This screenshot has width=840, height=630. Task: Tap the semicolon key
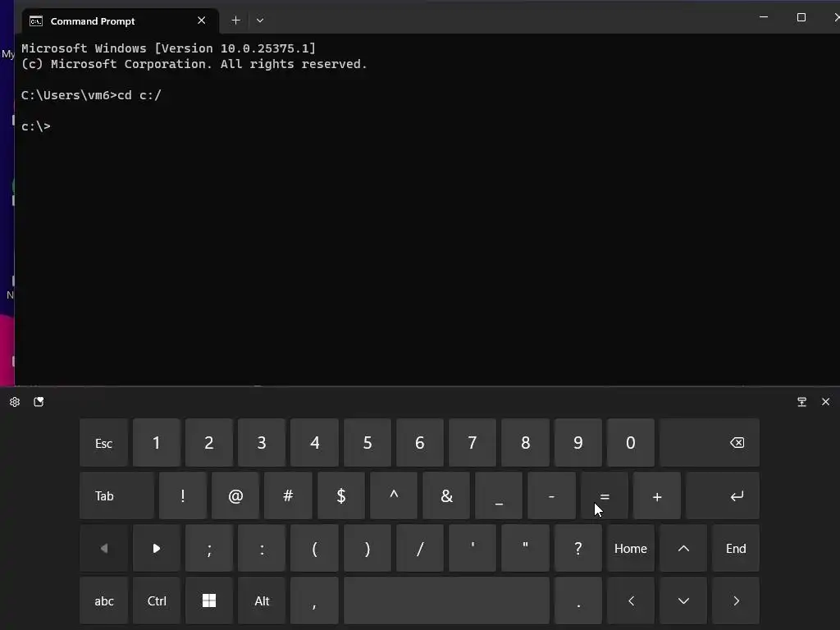(x=209, y=549)
